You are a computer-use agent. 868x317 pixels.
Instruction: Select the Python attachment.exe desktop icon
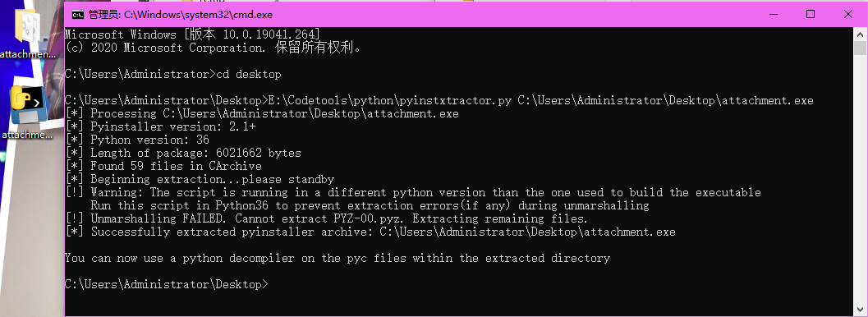pyautogui.click(x=28, y=106)
